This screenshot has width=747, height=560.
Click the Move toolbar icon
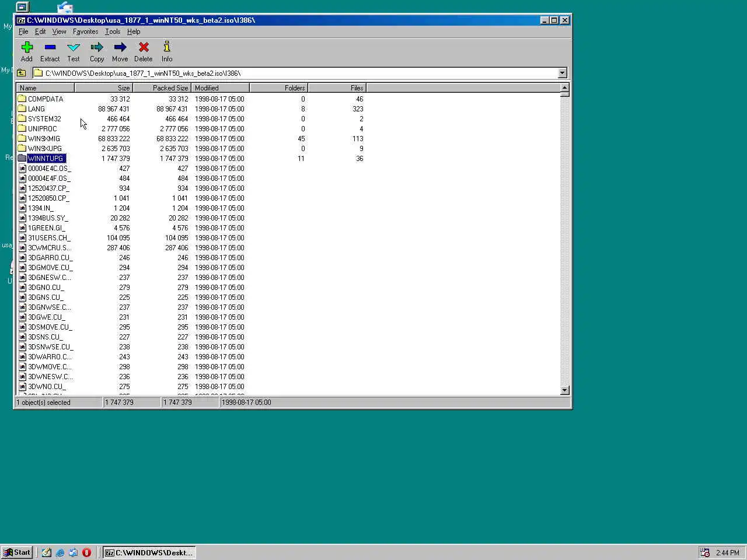(120, 47)
